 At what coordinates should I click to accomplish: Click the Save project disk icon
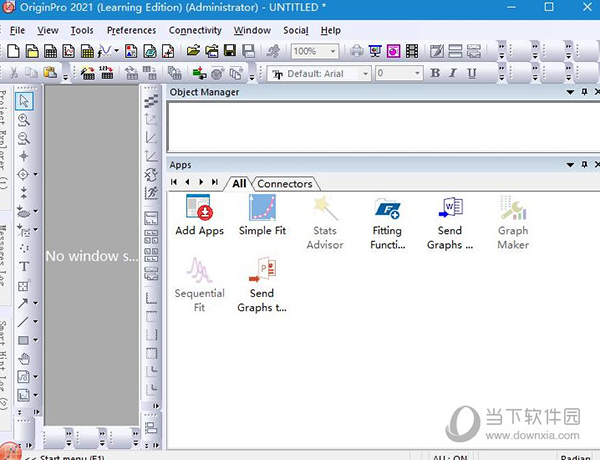coord(230,51)
